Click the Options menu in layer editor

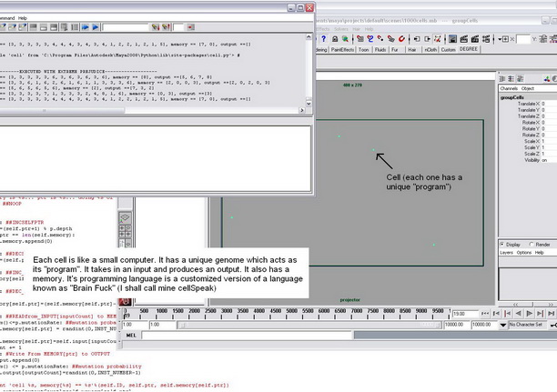[x=526, y=253]
